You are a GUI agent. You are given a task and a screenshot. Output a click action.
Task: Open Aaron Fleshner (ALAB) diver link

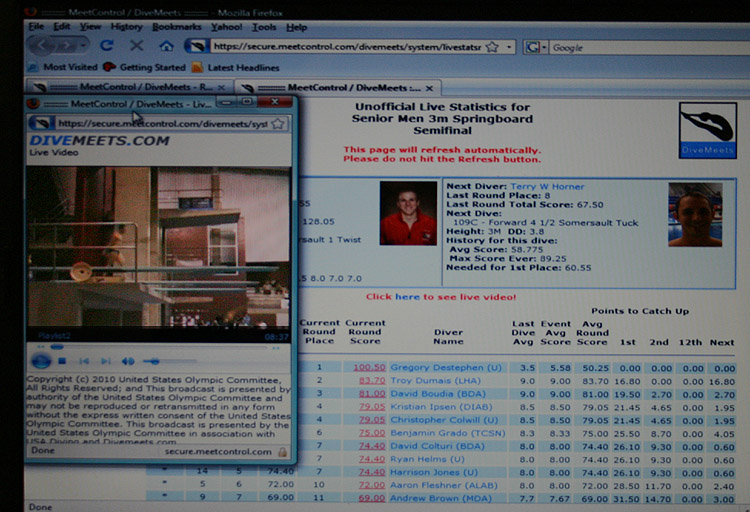[x=444, y=485]
